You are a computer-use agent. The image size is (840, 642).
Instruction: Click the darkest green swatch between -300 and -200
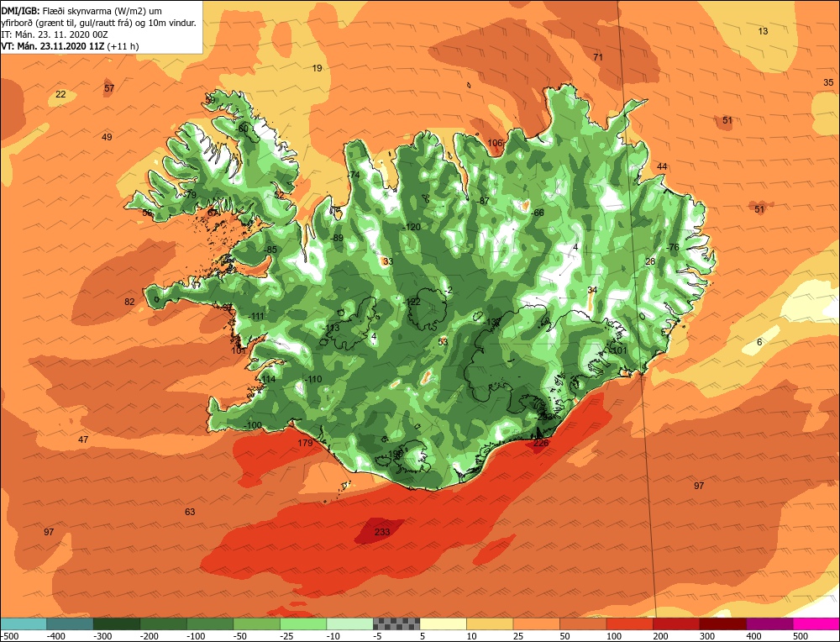pyautogui.click(x=116, y=624)
